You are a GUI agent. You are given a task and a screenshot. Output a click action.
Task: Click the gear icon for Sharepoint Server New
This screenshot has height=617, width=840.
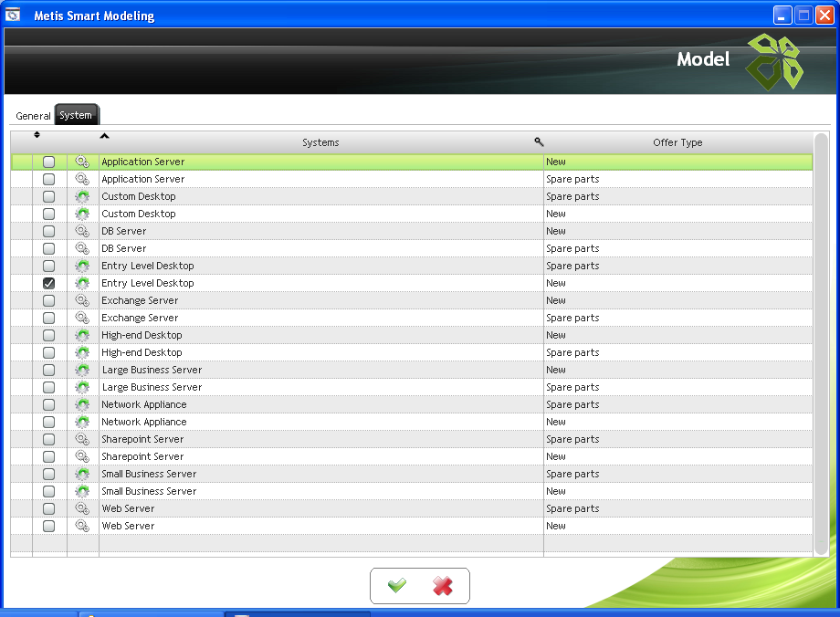click(82, 456)
